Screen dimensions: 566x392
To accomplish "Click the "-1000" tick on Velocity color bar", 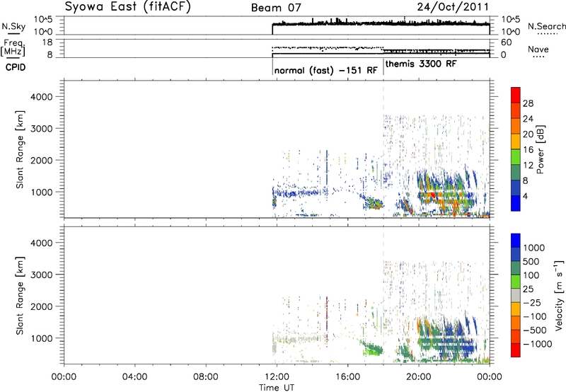I will [x=537, y=344].
